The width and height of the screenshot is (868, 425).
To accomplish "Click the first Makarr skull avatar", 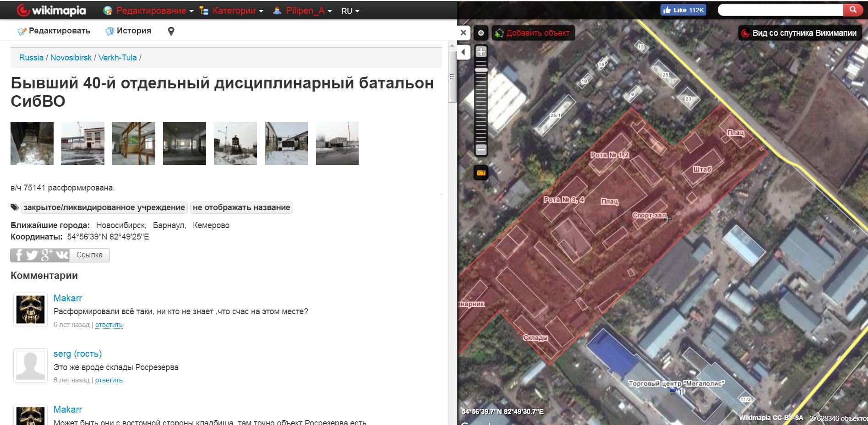I will (x=30, y=310).
